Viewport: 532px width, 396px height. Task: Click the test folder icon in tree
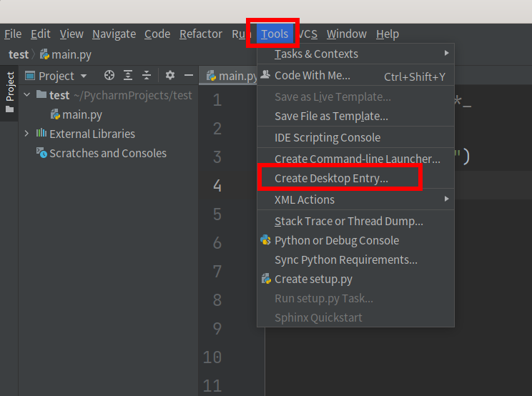pyautogui.click(x=41, y=94)
